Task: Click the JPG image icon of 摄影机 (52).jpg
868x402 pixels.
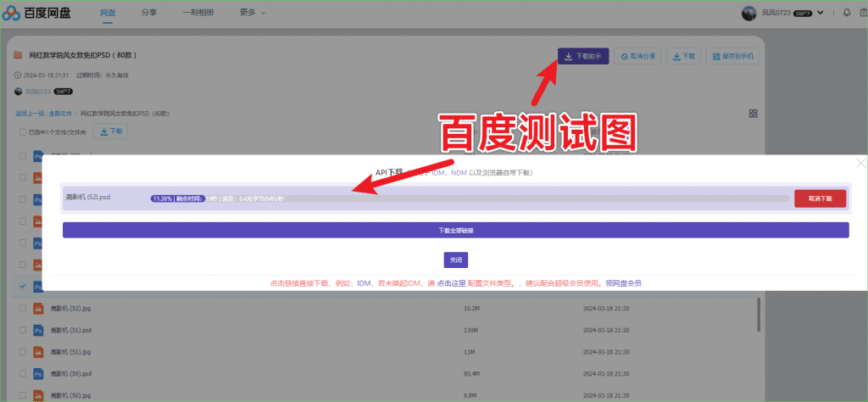Action: pos(37,310)
